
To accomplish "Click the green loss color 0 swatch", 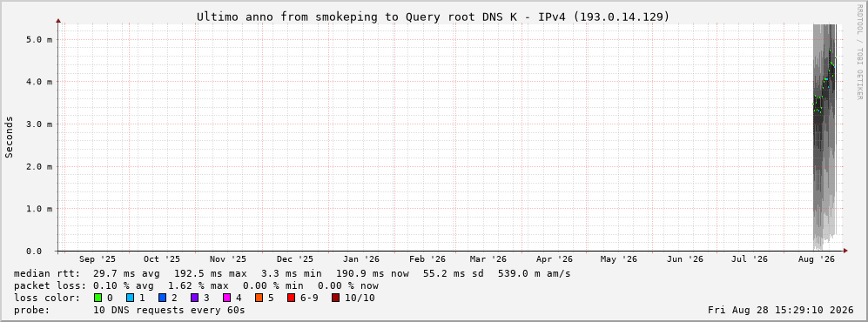I will click(x=98, y=298).
